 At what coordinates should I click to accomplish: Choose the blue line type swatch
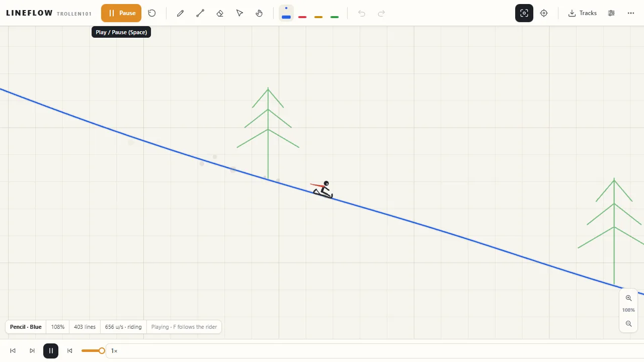(x=286, y=13)
